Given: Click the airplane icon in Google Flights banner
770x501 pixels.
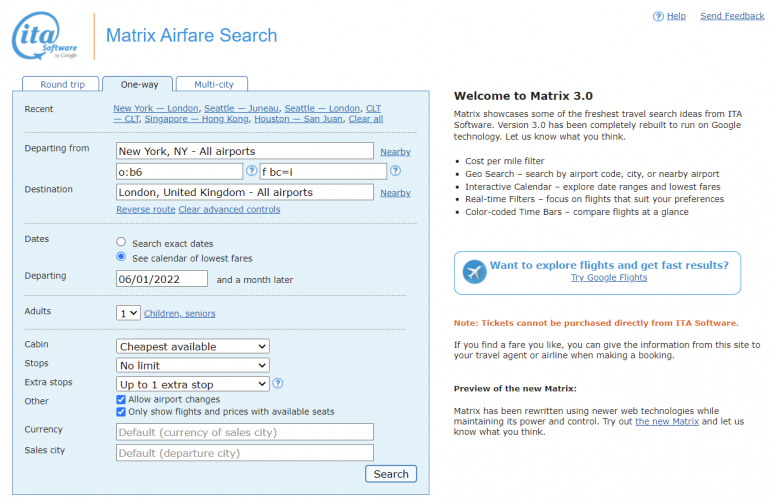Looking at the screenshot, I should tap(473, 272).
